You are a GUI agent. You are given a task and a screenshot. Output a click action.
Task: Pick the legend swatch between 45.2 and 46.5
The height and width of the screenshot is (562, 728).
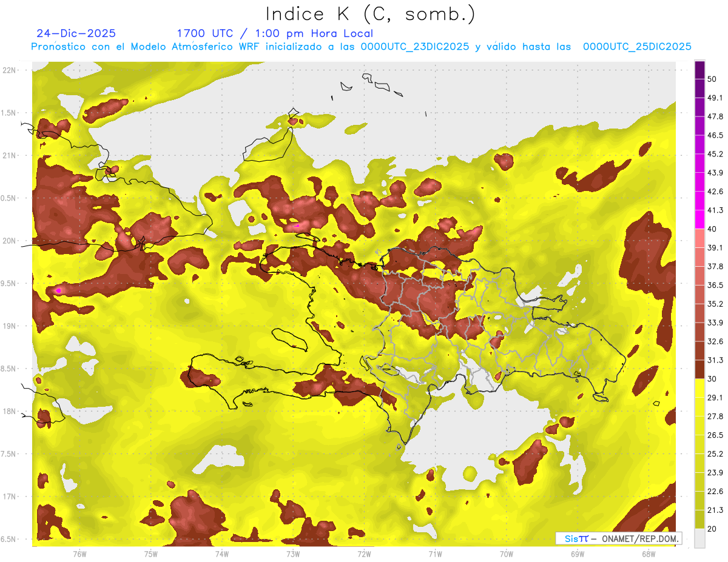point(699,145)
